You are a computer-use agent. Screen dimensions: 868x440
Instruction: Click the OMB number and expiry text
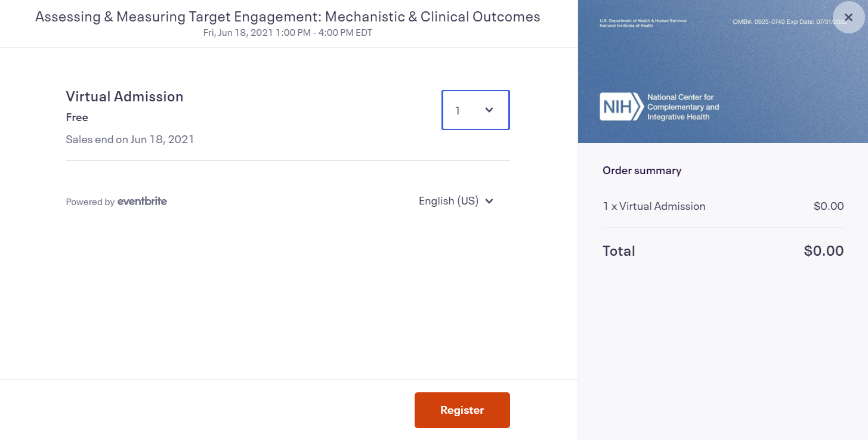click(x=781, y=22)
